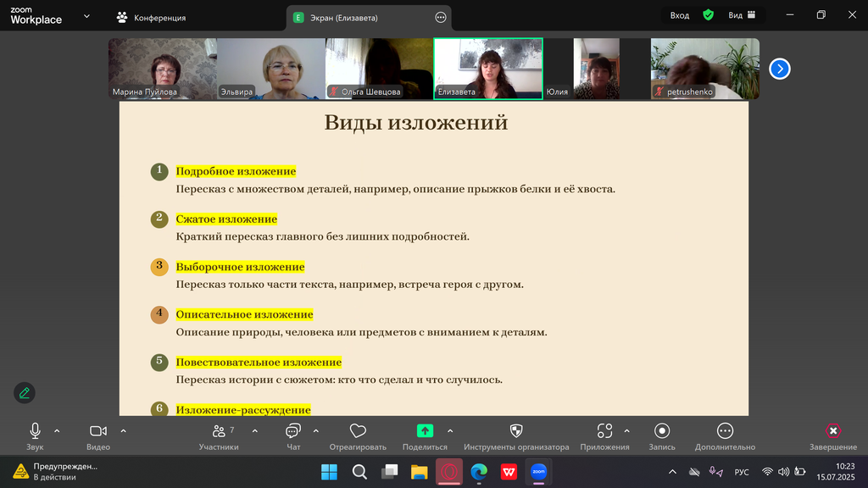Open the Экран (Елизавета) tab options
868x488 pixels.
pyautogui.click(x=440, y=17)
